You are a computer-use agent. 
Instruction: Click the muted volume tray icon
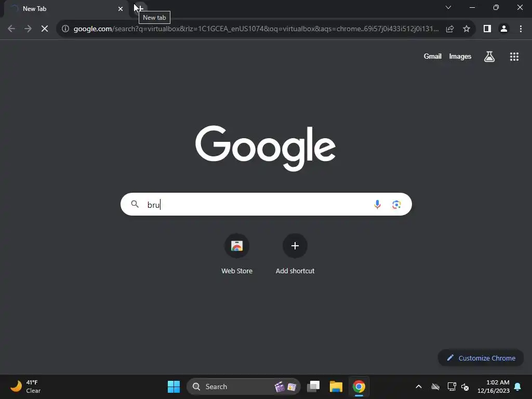[465, 387]
